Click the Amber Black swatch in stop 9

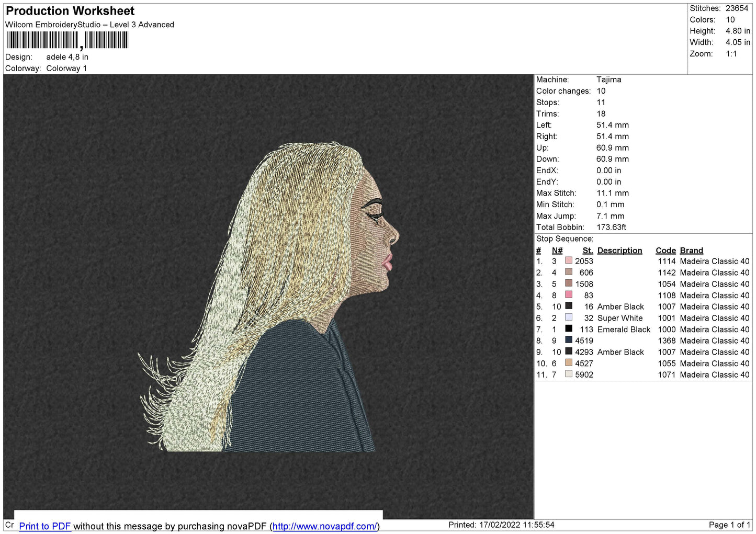(x=569, y=351)
